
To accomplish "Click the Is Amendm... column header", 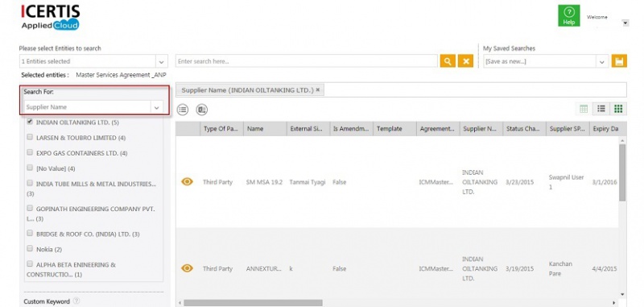I will pos(352,129).
